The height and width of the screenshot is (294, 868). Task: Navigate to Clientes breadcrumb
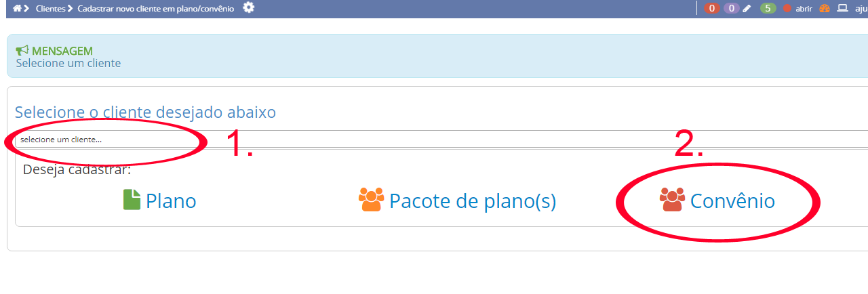coord(51,9)
